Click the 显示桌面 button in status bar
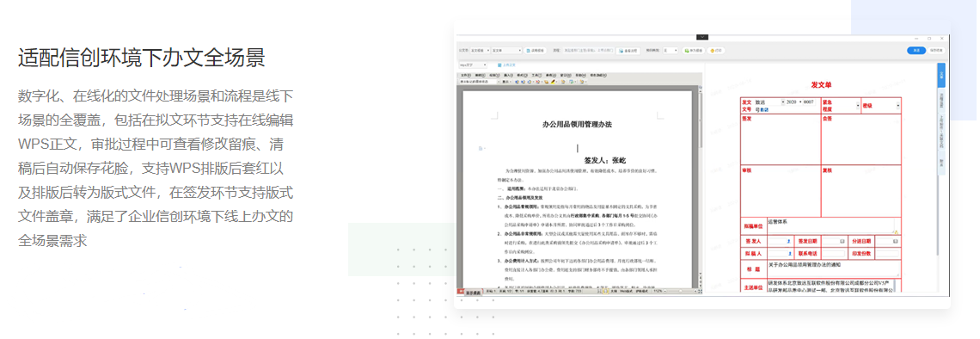This screenshot has width=980, height=339. (x=473, y=292)
